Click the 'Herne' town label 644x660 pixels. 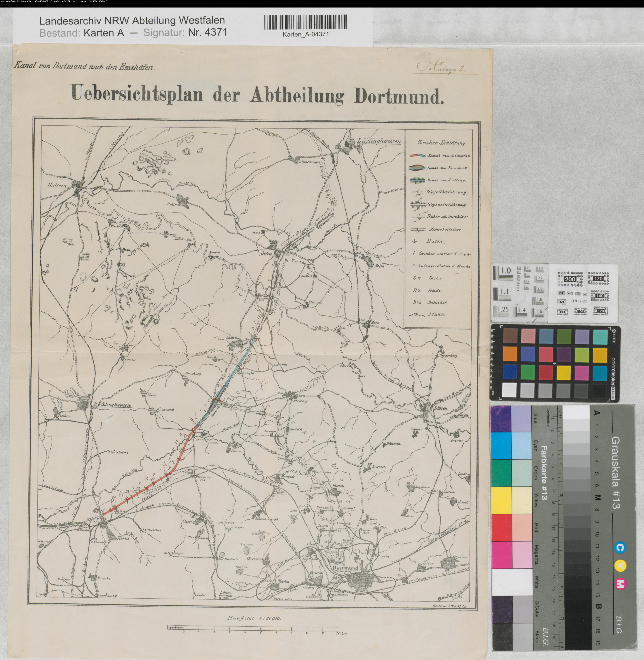click(123, 538)
